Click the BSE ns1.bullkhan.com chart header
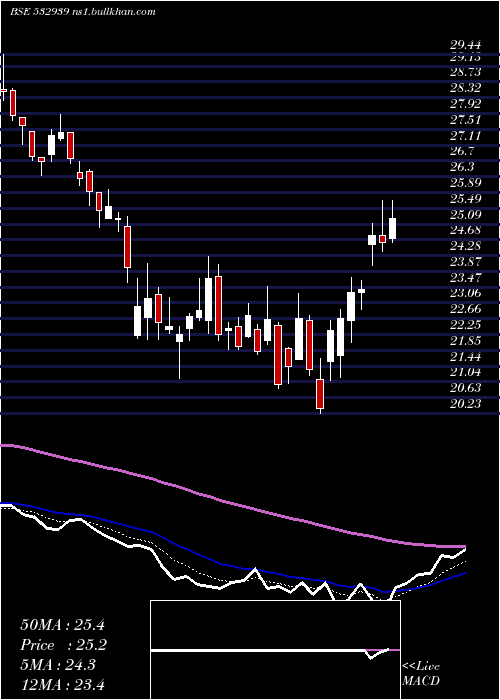The image size is (500, 700). tap(83, 12)
